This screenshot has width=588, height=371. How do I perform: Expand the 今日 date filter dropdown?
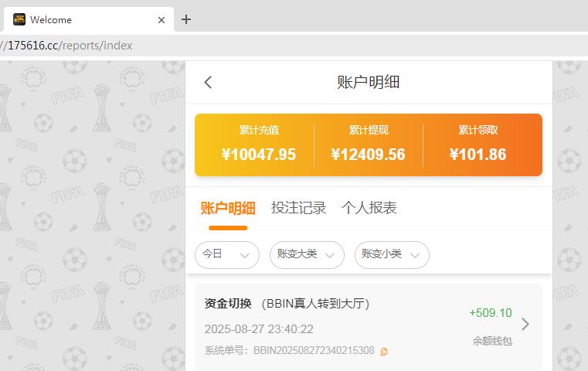pos(226,254)
